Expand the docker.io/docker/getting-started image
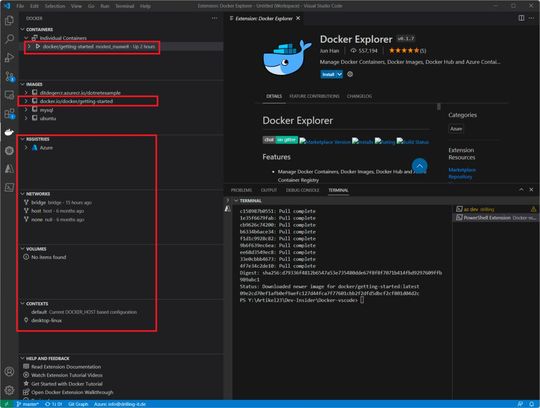The width and height of the screenshot is (540, 408). click(x=26, y=101)
